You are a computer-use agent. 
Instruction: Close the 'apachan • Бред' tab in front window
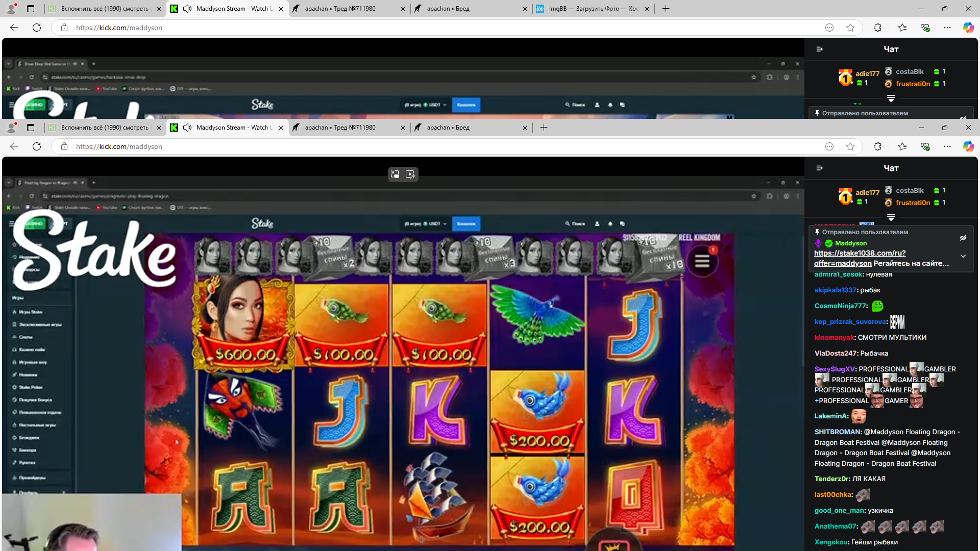525,128
